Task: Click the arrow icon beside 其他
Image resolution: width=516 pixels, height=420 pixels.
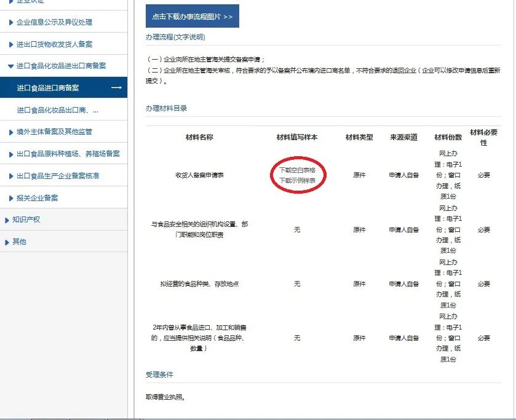Action: [x=7, y=242]
